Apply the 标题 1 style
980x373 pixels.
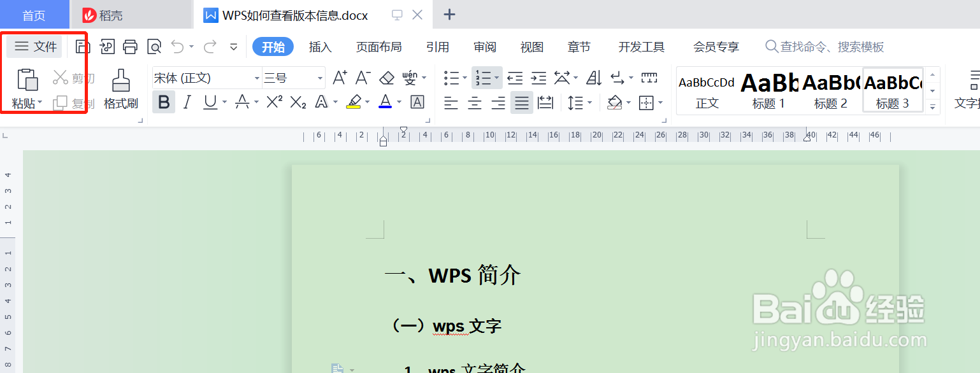(x=769, y=90)
